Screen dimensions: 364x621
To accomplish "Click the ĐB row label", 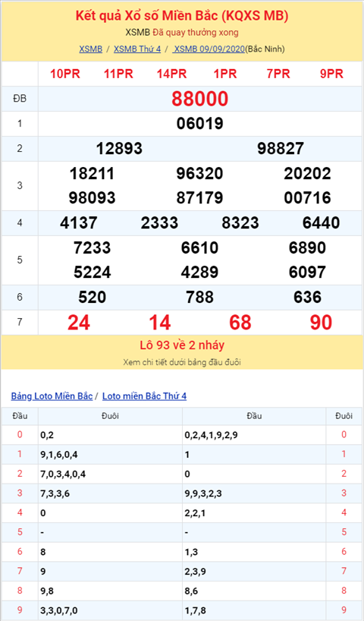I will pyautogui.click(x=20, y=99).
